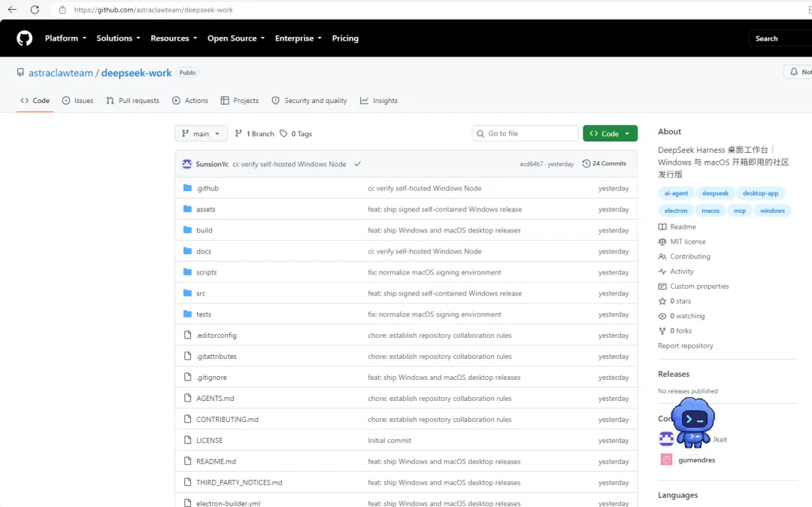The height and width of the screenshot is (507, 812).
Task: Open the 24 Commits history
Action: (604, 164)
